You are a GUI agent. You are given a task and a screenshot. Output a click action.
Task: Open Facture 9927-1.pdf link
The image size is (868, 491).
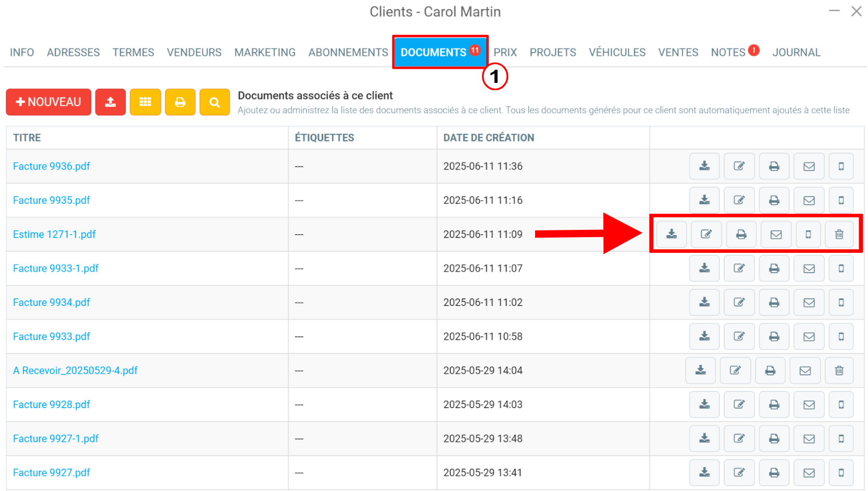(56, 439)
